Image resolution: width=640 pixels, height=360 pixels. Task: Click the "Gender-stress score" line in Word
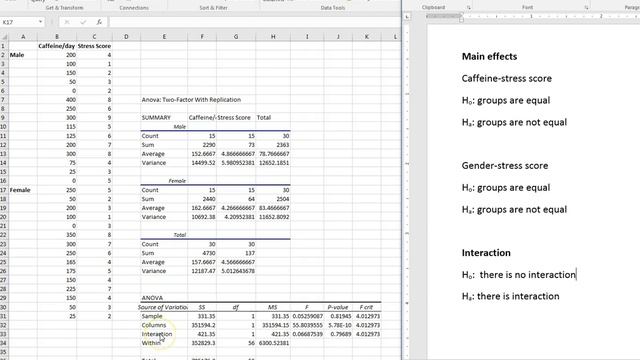tap(505, 166)
